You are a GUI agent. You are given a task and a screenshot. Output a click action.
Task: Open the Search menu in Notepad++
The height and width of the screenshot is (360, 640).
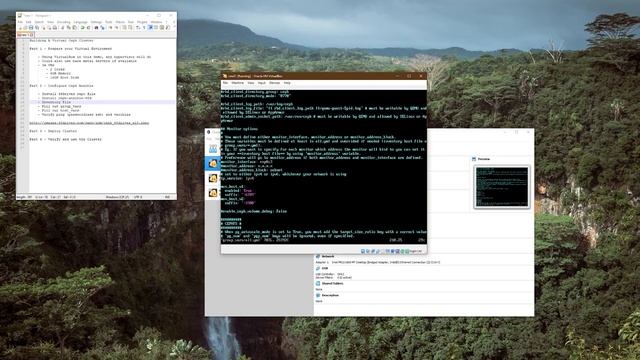39,22
